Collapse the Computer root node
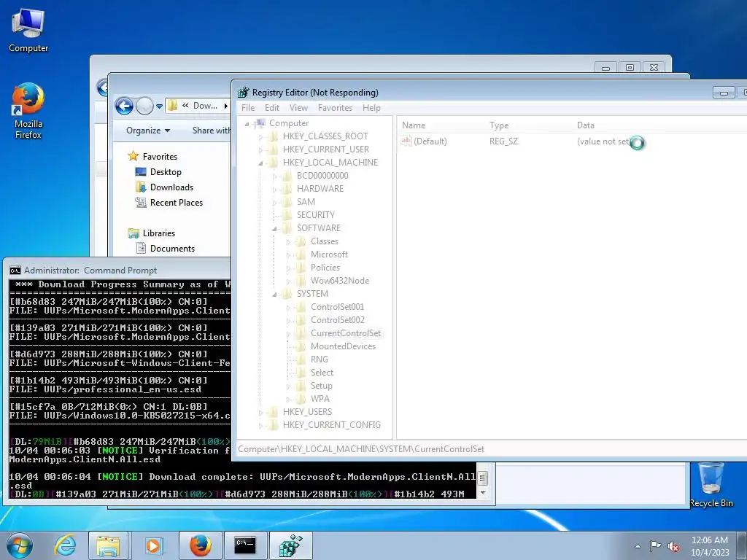The height and width of the screenshot is (560, 747). click(247, 124)
